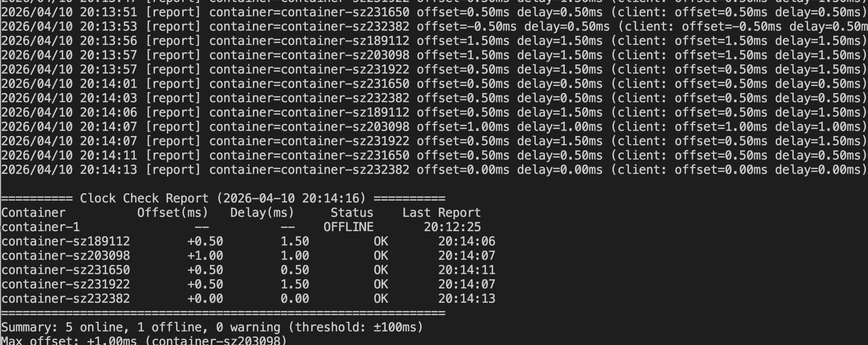Click the 20:12:25 last report time

[x=452, y=227]
